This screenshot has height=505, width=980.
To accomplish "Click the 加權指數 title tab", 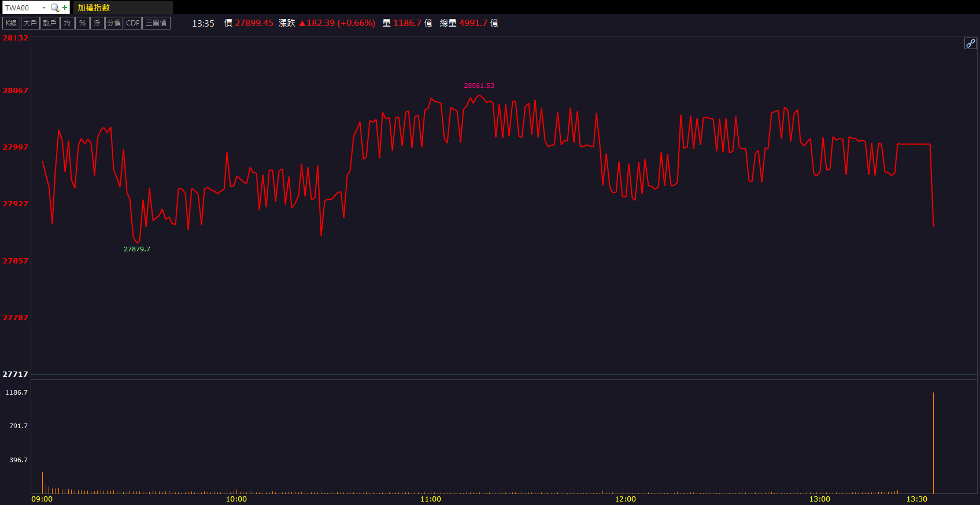I will (94, 8).
